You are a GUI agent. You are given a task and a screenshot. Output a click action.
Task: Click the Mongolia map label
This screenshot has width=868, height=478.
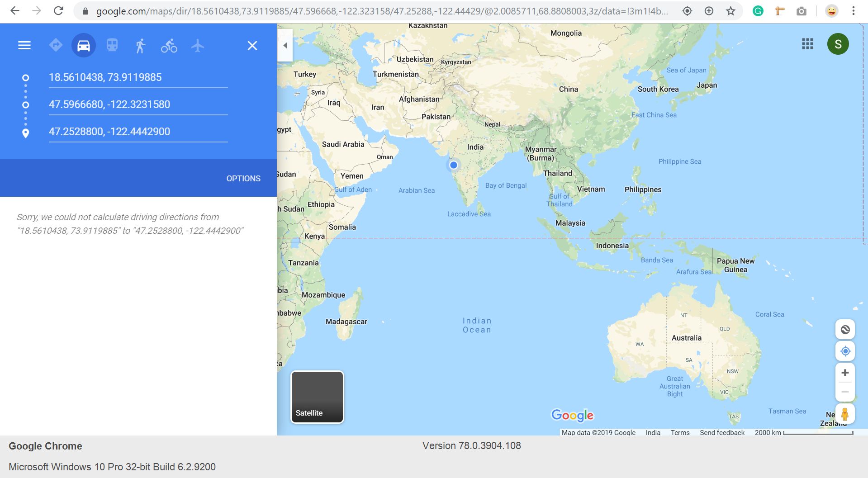pos(566,33)
